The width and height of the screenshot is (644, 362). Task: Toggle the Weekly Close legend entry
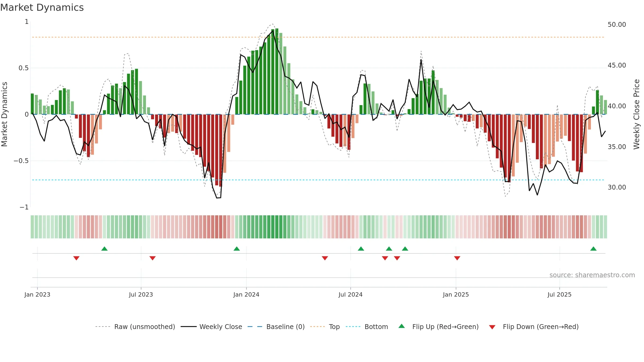(x=211, y=327)
